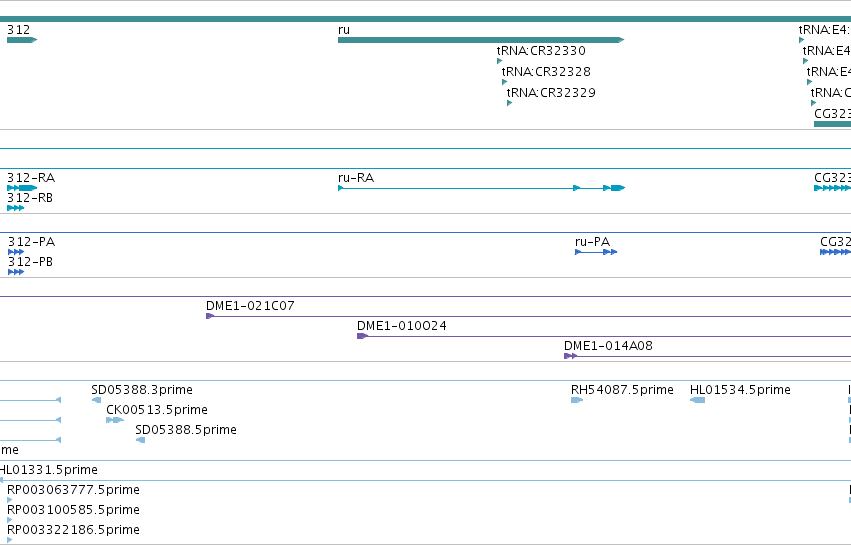Select the CK00513.5prime EST

(115, 420)
